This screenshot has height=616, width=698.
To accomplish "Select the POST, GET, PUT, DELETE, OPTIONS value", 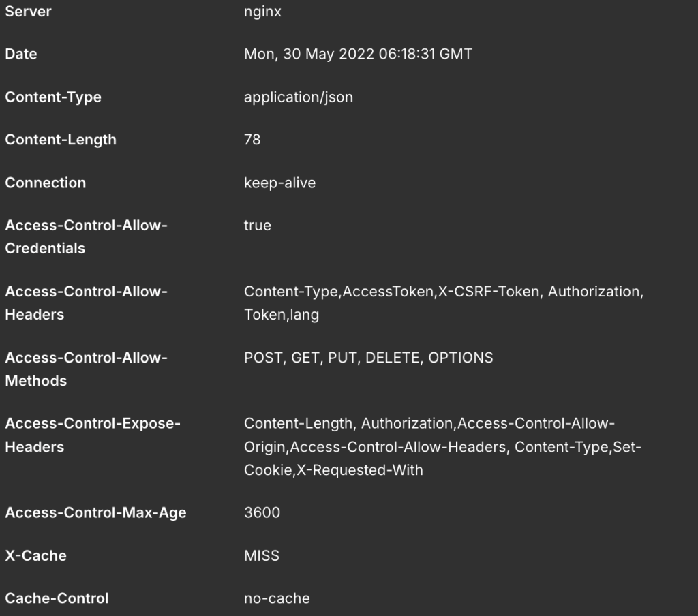I will [368, 357].
